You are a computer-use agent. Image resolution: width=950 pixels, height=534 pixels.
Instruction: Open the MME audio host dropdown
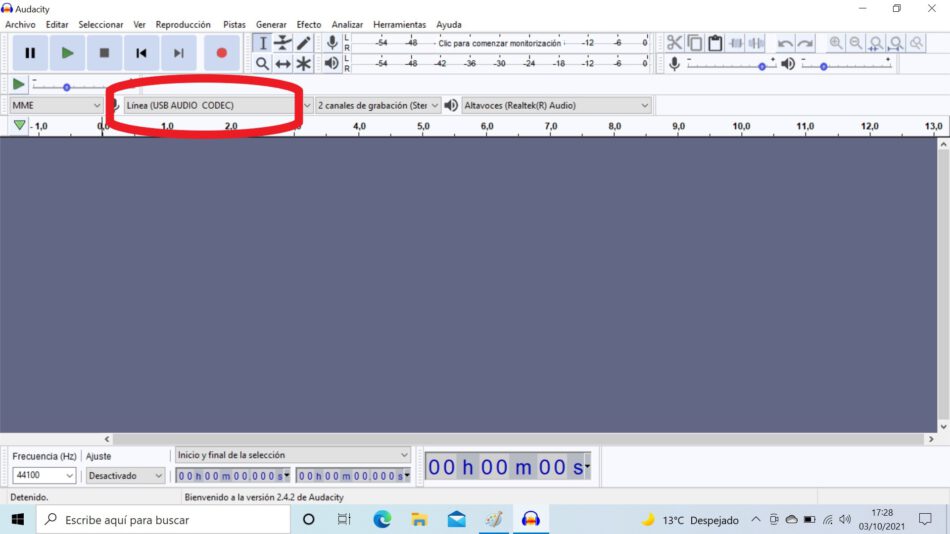click(56, 105)
